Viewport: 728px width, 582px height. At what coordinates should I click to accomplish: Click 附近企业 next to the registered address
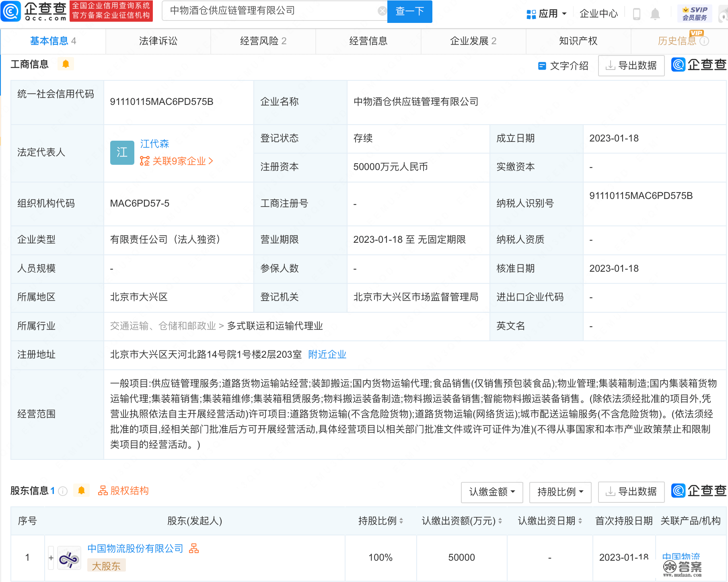tap(327, 355)
